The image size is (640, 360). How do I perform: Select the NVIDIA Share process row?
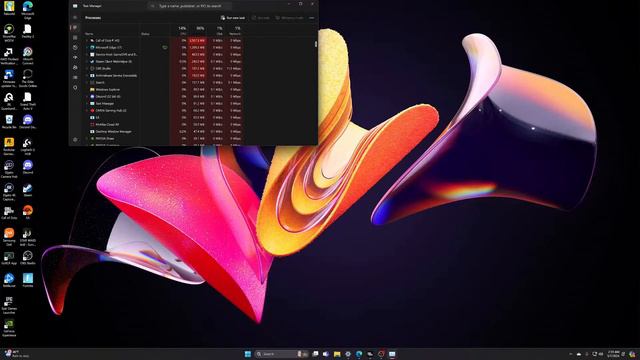coord(163,138)
